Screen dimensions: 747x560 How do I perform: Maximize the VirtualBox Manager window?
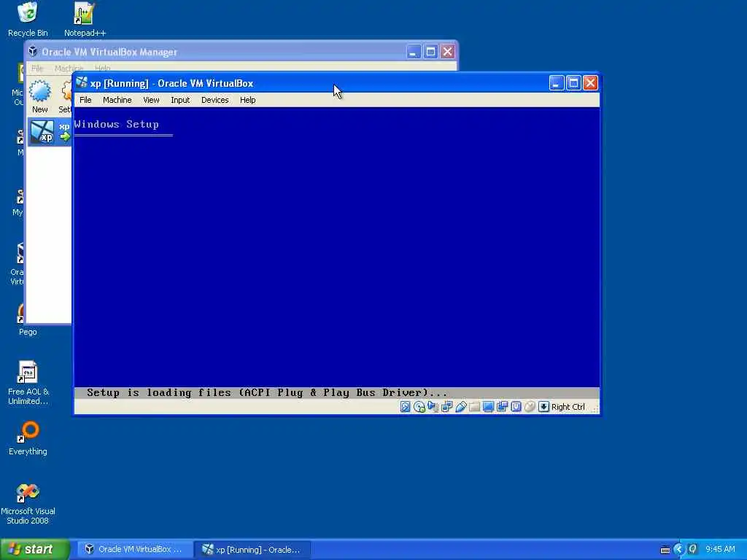pyautogui.click(x=430, y=52)
